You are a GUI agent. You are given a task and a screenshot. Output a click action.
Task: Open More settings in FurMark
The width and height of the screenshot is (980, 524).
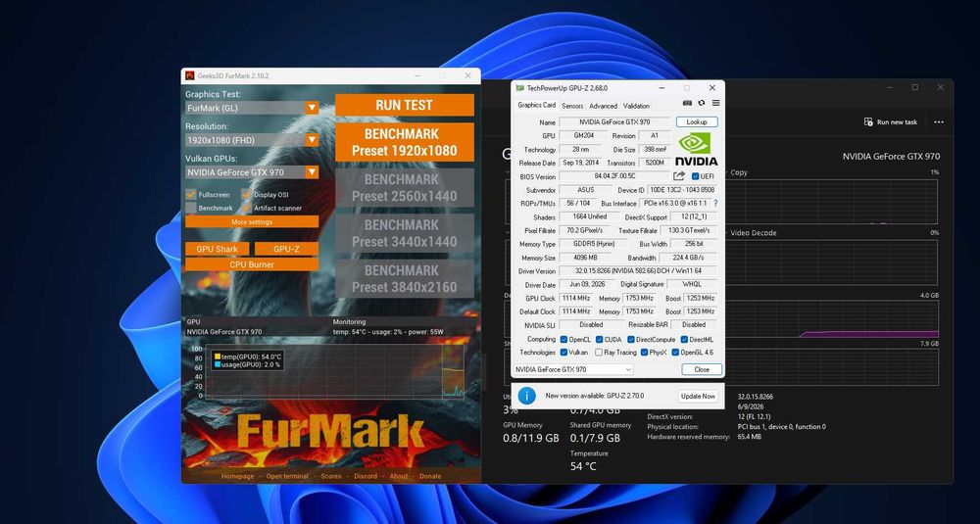pyautogui.click(x=252, y=221)
